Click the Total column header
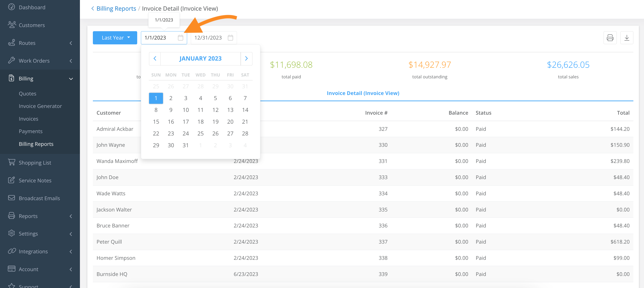 [x=623, y=113]
